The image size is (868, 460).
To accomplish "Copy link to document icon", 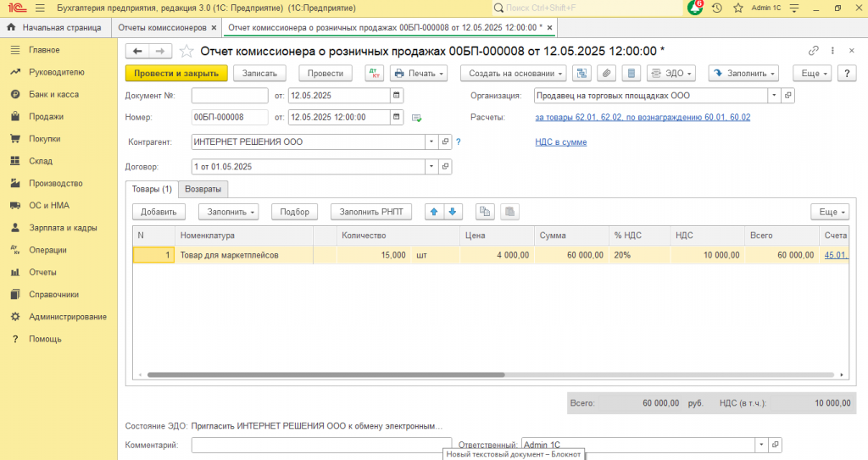I will (813, 51).
